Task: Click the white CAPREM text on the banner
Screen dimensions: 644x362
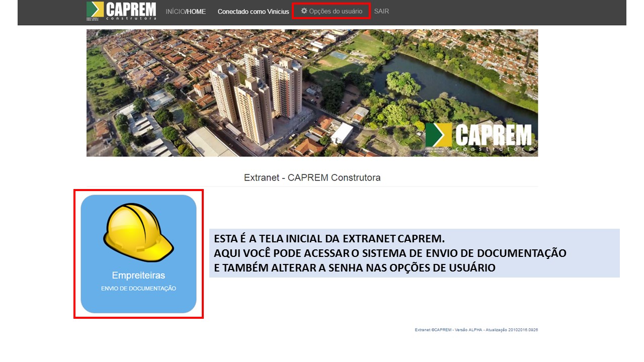Action: point(493,135)
